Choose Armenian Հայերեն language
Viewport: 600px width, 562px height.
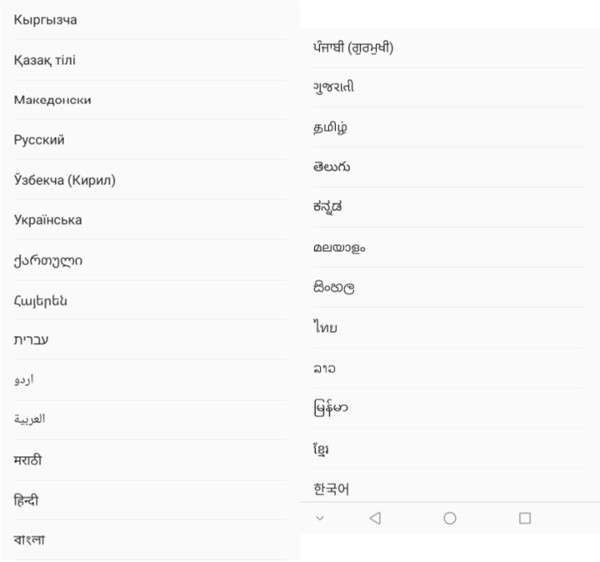(150, 301)
